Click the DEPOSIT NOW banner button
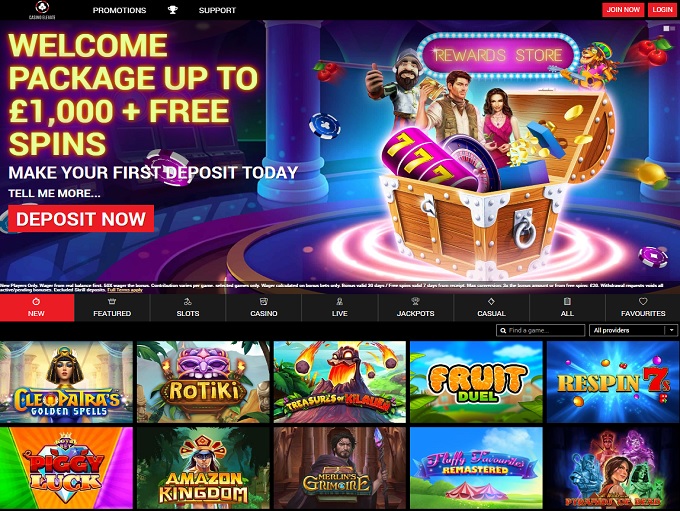The width and height of the screenshot is (680, 511). click(81, 219)
